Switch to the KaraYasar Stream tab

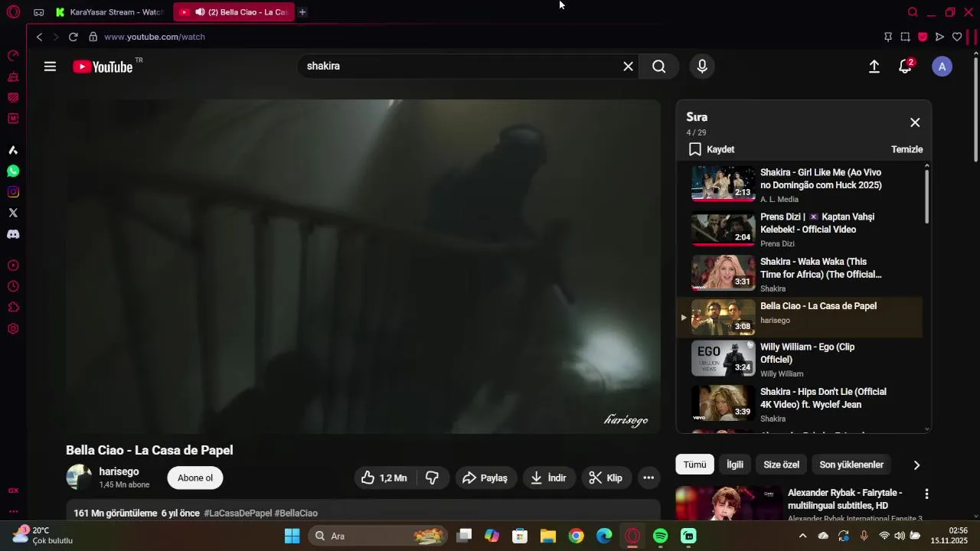click(110, 12)
